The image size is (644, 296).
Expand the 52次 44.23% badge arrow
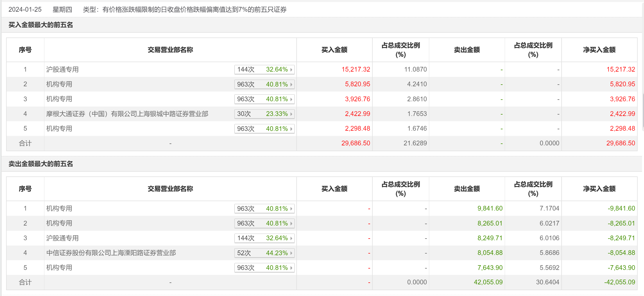pos(291,253)
